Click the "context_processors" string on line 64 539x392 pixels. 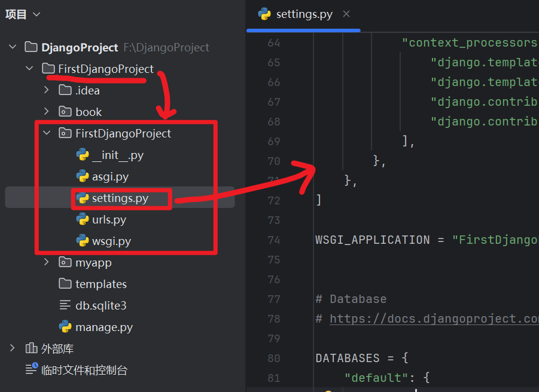(470, 42)
